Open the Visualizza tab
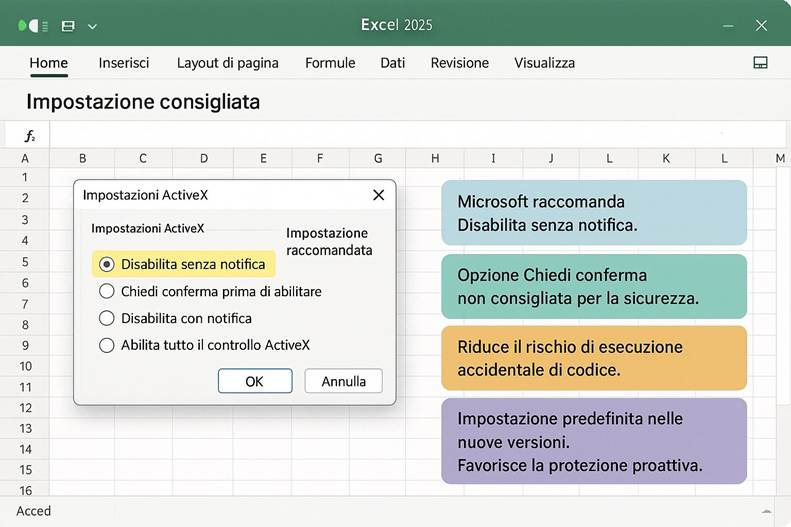Screen dimensions: 791x527 pos(544,63)
